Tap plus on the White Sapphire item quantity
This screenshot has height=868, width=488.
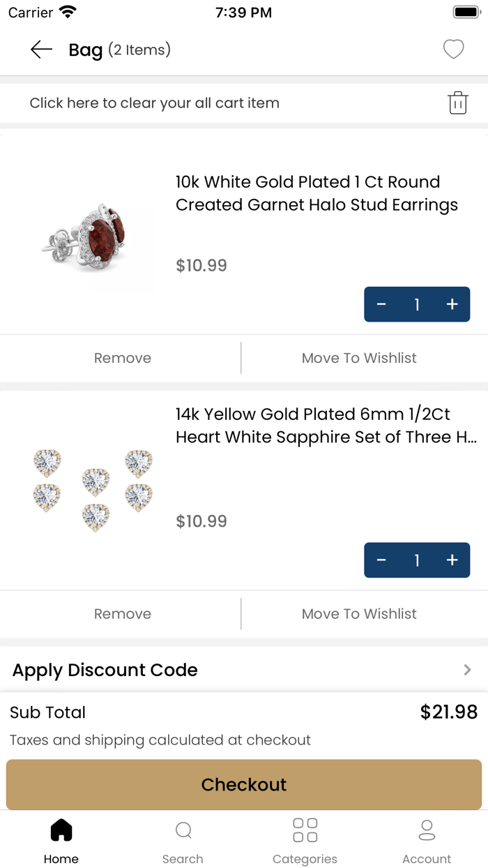[x=452, y=560]
